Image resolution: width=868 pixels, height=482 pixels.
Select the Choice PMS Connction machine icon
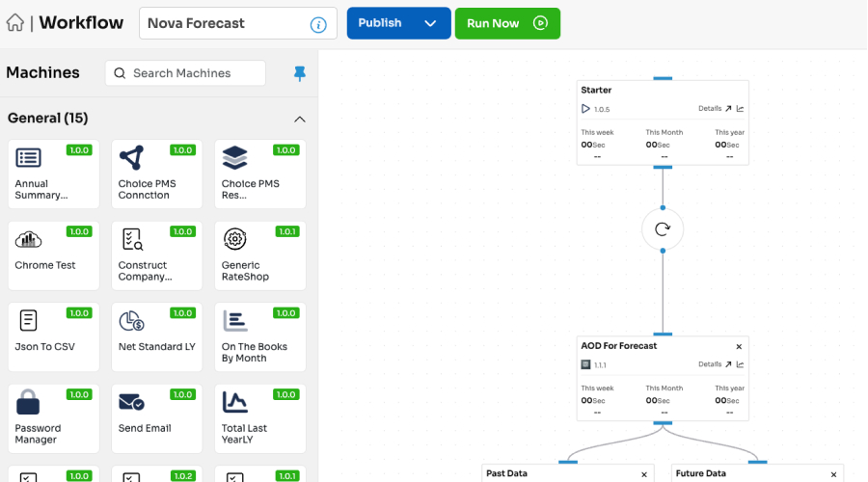click(132, 158)
